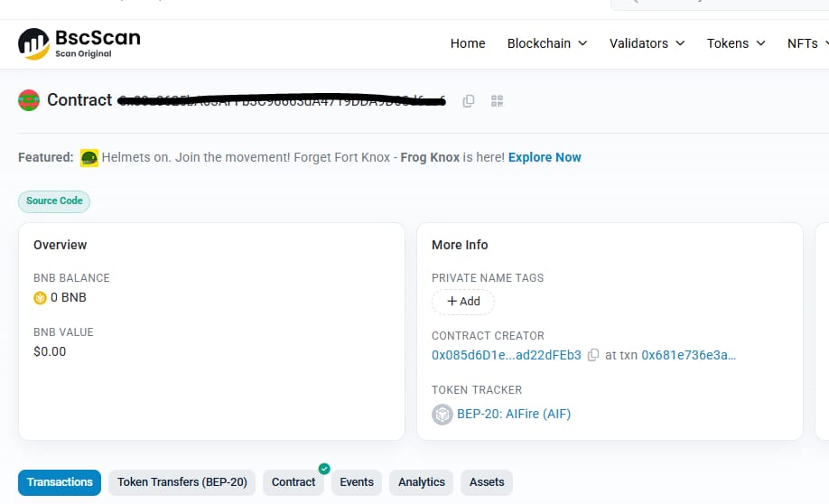Open the Assets tab
Image resolution: width=829 pixels, height=504 pixels.
coord(487,482)
